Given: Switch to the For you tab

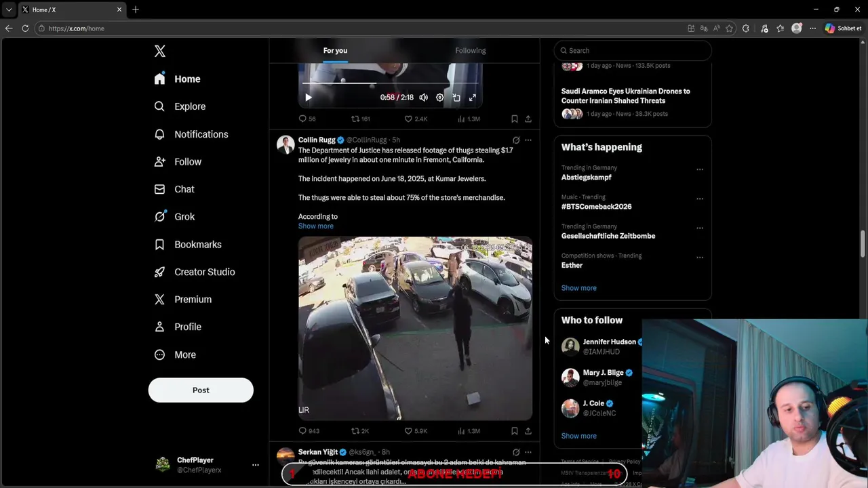Looking at the screenshot, I should click(x=335, y=51).
